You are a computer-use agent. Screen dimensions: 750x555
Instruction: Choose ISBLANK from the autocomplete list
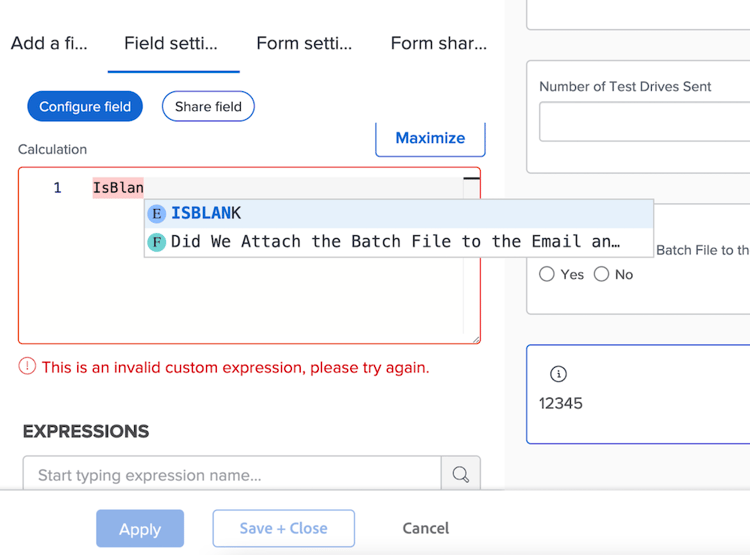(206, 213)
